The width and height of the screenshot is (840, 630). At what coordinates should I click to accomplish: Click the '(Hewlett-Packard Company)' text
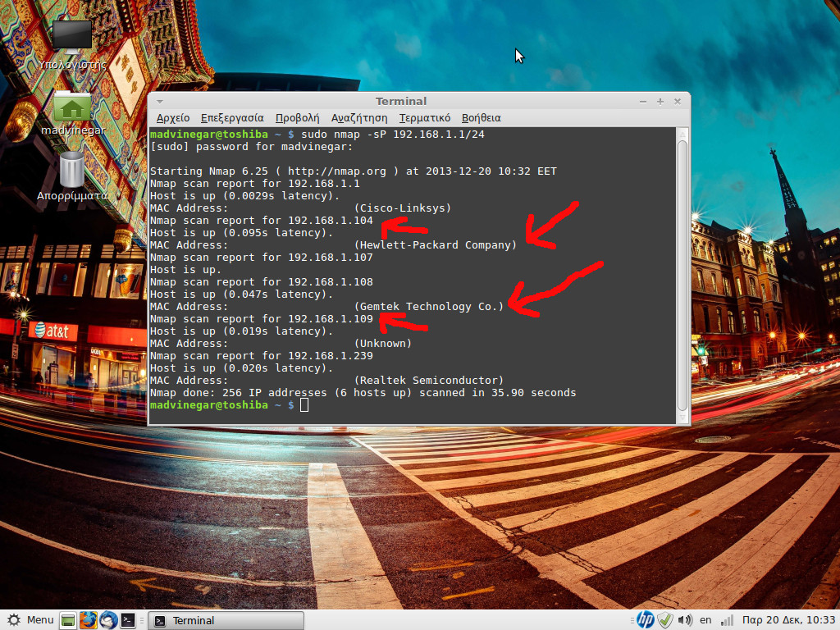436,245
